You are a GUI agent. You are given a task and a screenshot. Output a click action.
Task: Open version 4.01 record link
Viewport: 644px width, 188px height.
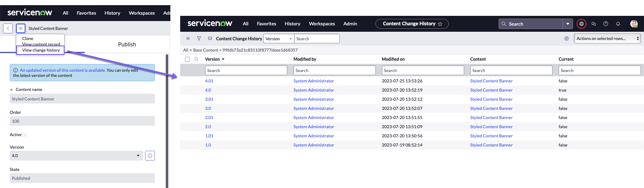209,81
